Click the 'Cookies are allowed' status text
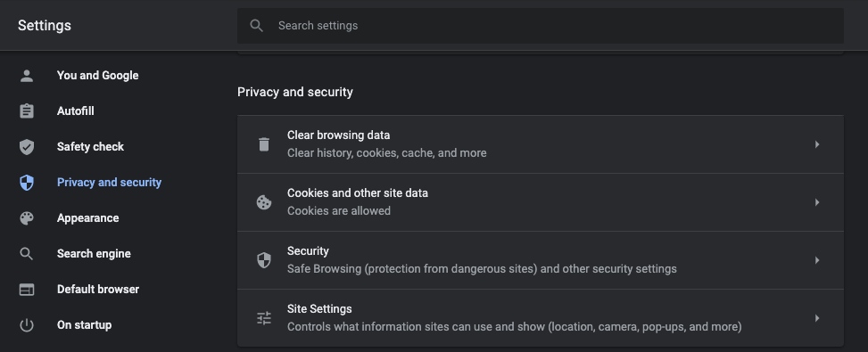Image resolution: width=868 pixels, height=352 pixels. tap(339, 211)
